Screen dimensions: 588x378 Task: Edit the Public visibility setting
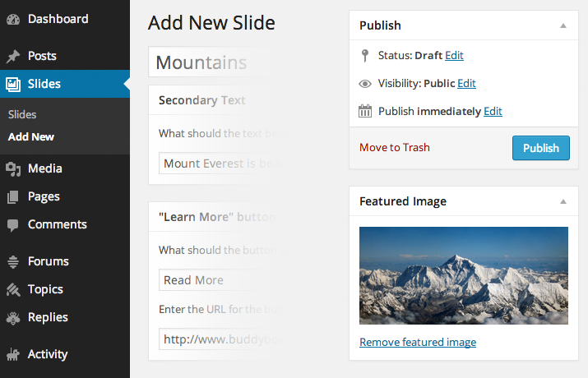(x=466, y=83)
